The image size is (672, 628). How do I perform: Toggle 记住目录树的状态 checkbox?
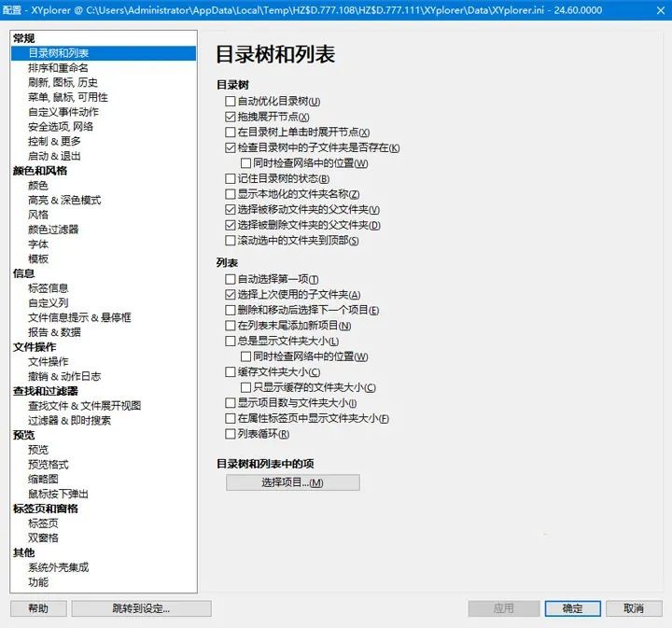231,178
